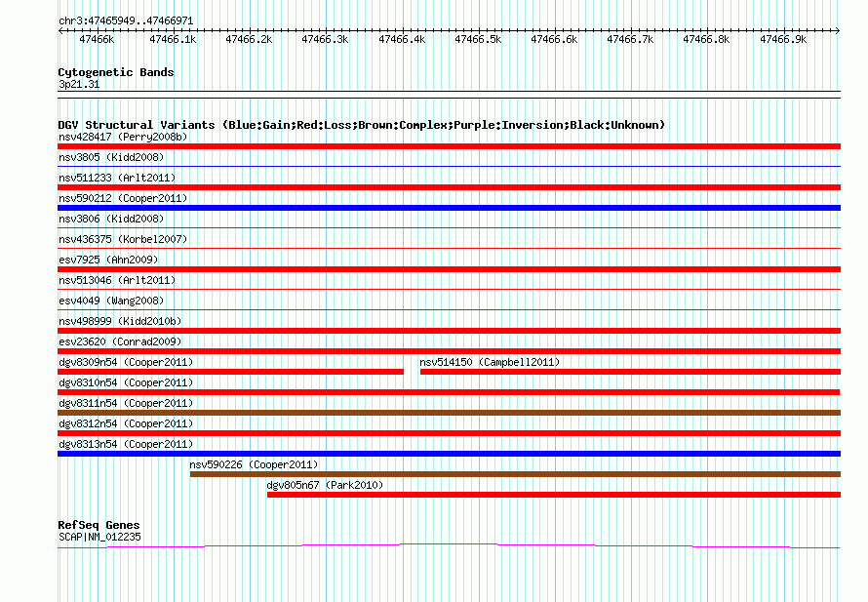Select the nsv511233 (Arlt2011) label
The image size is (868, 602).
click(117, 178)
